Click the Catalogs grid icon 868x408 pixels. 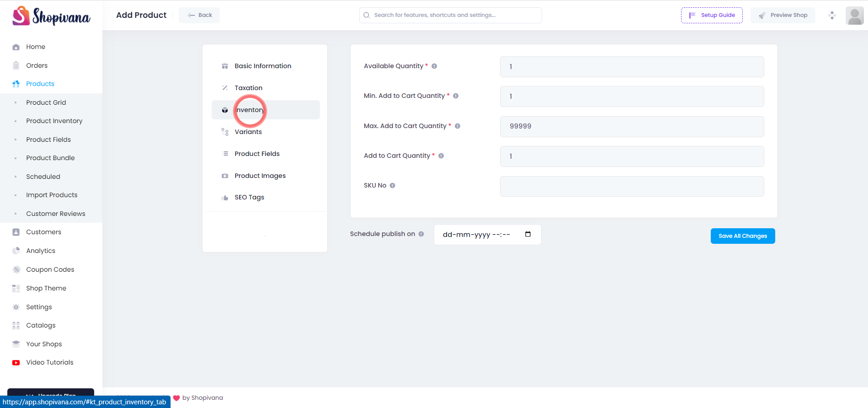tap(16, 325)
